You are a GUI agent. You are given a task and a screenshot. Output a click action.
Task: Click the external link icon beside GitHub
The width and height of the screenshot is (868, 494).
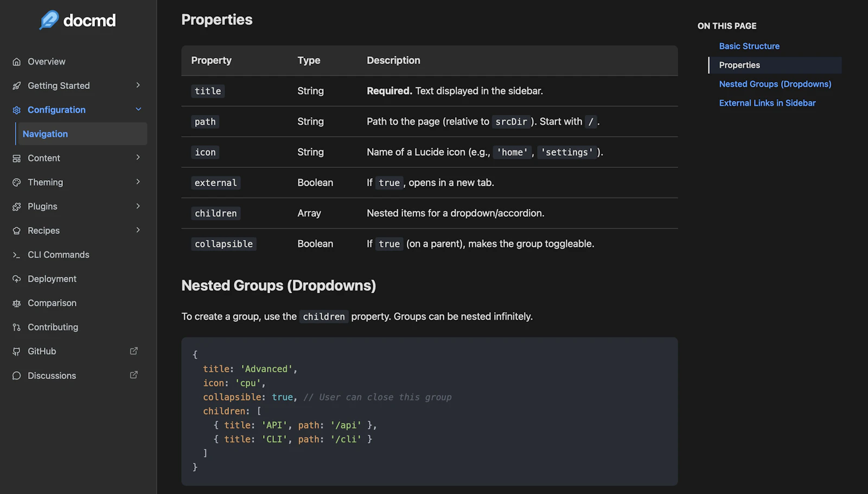pyautogui.click(x=134, y=351)
